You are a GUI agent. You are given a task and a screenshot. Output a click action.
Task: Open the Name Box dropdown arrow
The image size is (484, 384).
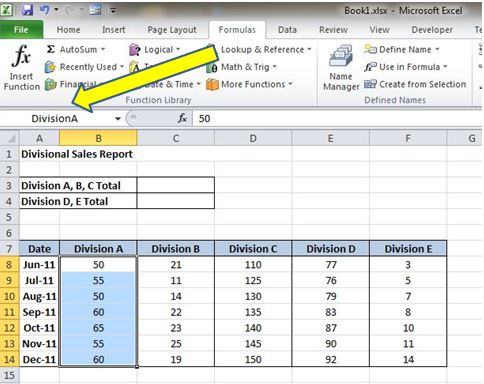pos(118,119)
